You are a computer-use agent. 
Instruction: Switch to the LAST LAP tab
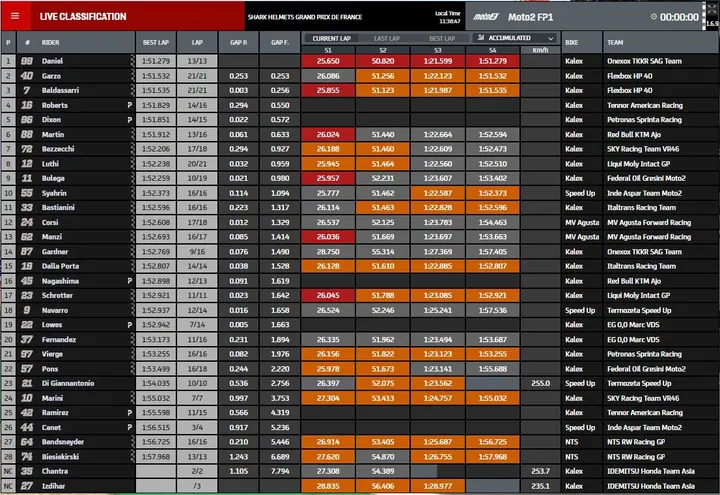(387, 39)
